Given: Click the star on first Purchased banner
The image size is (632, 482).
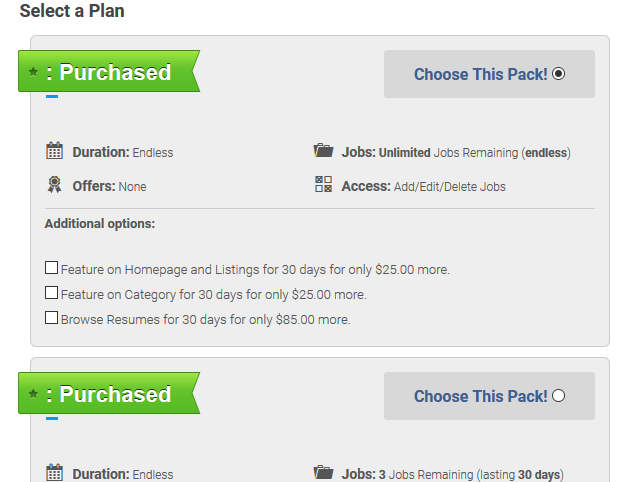Looking at the screenshot, I should click(33, 72).
